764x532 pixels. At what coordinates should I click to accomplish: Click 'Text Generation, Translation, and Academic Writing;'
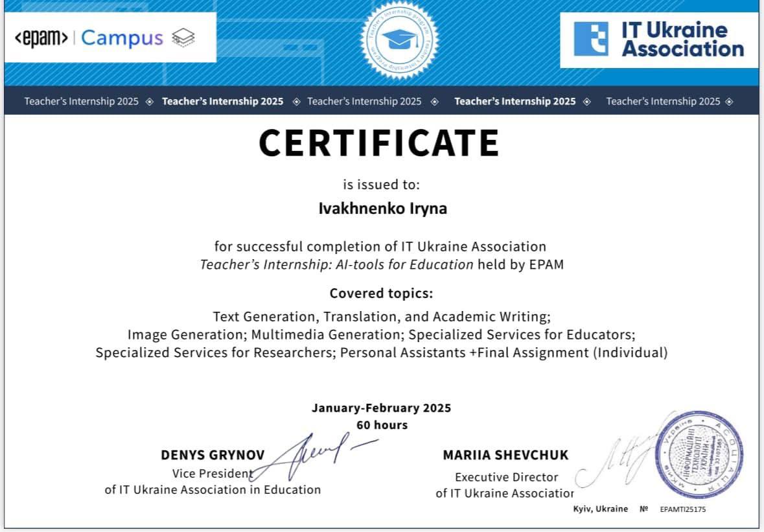(382, 317)
